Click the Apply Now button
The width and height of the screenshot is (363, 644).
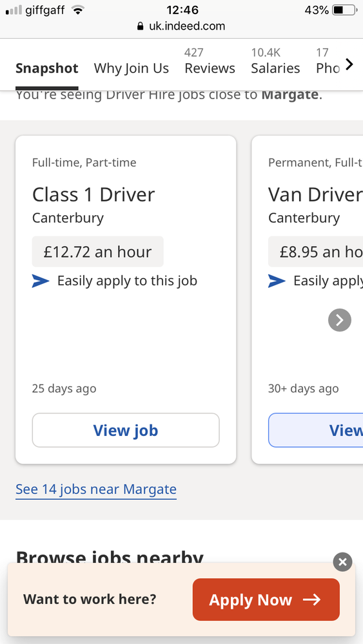266,600
